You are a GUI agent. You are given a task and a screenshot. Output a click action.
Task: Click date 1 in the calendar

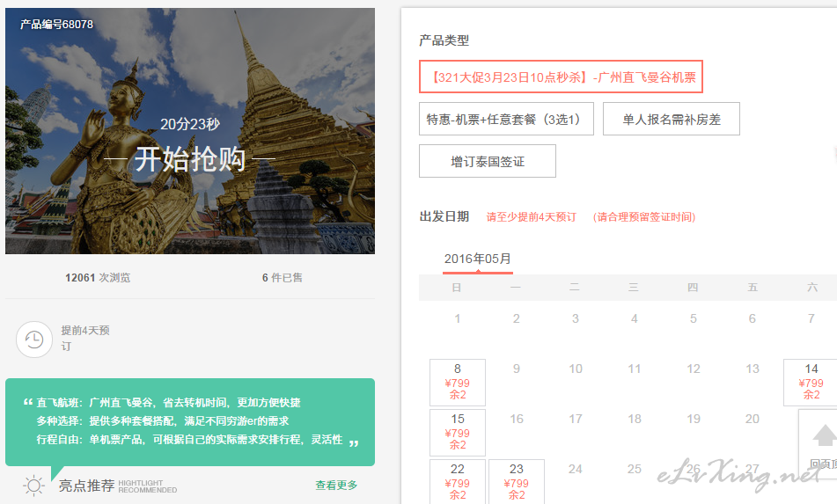(458, 318)
